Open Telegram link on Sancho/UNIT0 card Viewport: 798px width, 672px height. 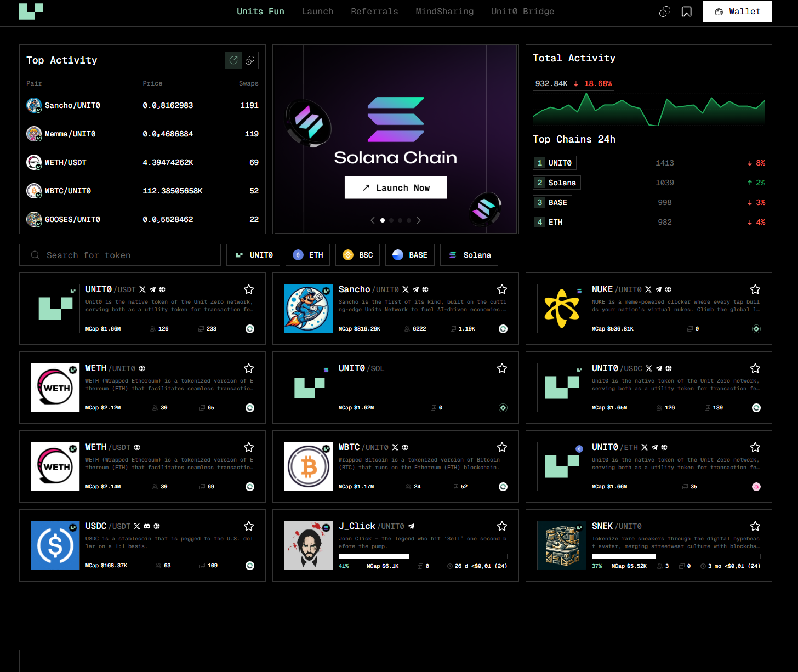(x=415, y=289)
